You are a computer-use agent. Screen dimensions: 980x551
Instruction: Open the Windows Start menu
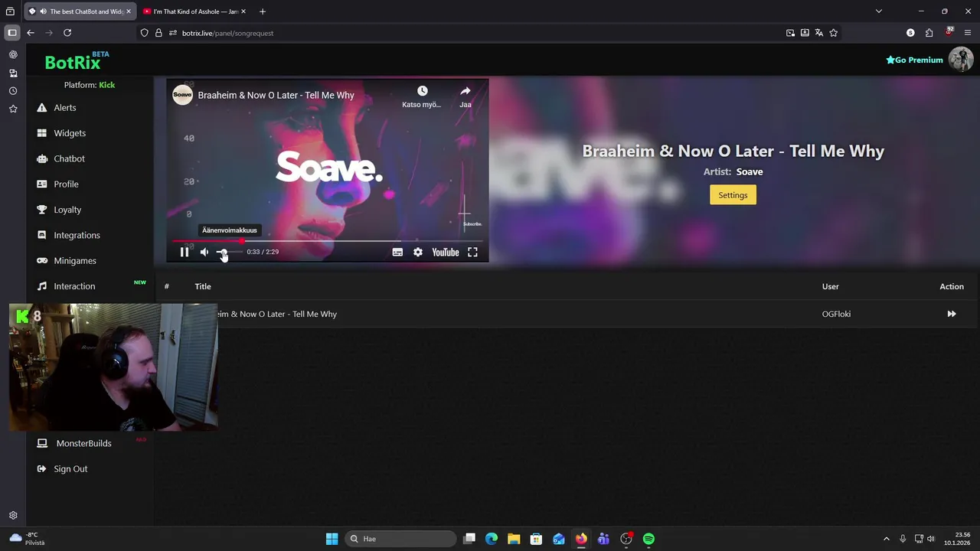tap(332, 539)
